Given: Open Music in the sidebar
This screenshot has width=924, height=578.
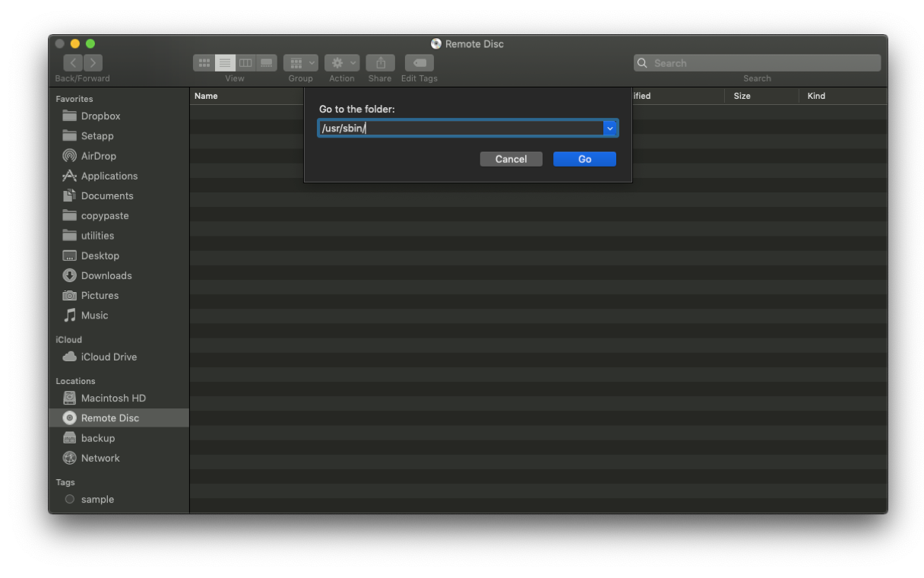Looking at the screenshot, I should (119, 315).
